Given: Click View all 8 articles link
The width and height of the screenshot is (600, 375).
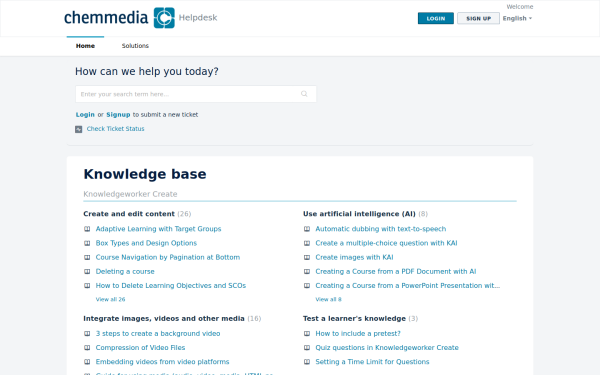Looking at the screenshot, I should tap(328, 299).
